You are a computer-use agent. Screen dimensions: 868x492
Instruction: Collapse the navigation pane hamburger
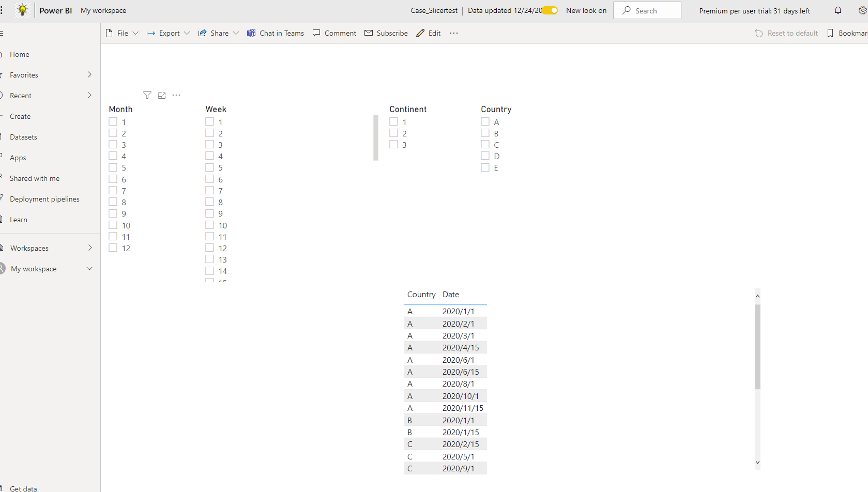(2, 33)
